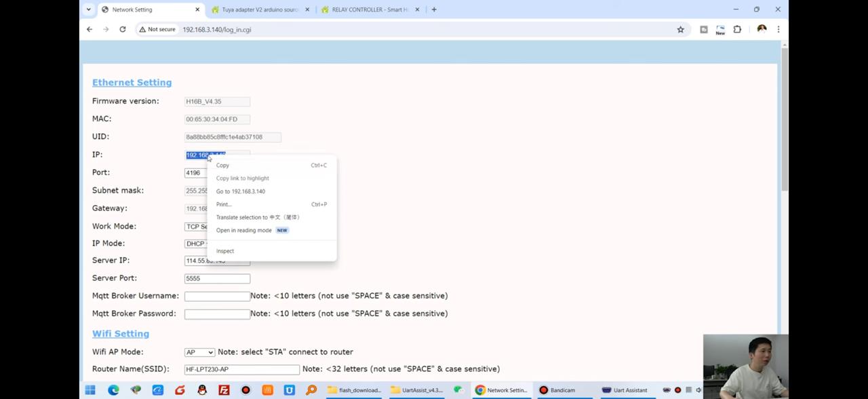Bookmark this page with the star icon
This screenshot has width=868, height=399.
click(x=680, y=29)
